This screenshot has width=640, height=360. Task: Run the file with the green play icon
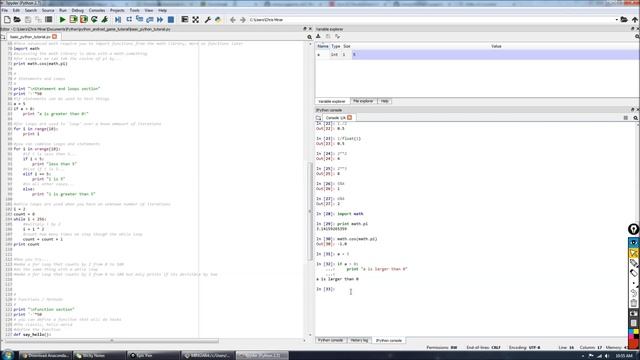[62, 20]
